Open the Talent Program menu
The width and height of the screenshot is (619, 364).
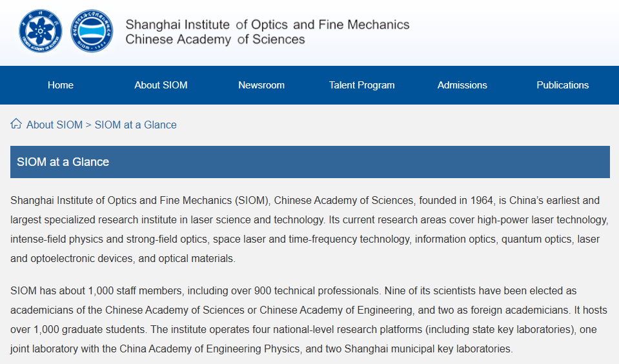(361, 85)
